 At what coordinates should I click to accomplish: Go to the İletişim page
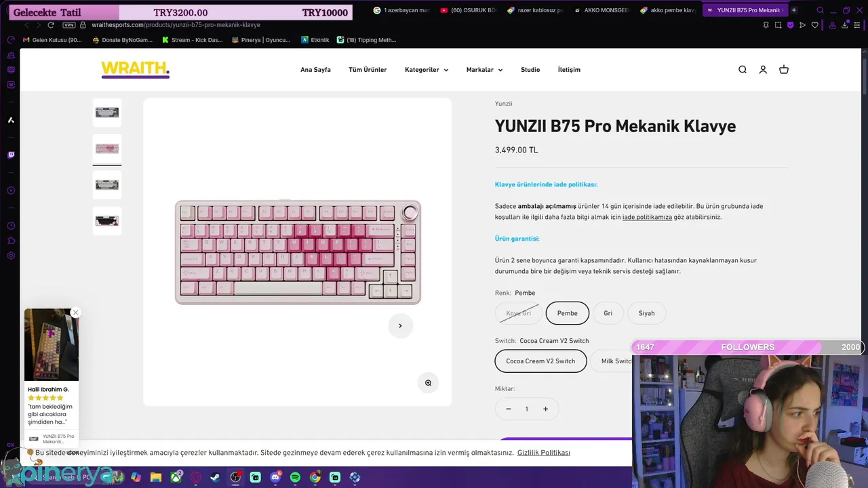point(569,70)
